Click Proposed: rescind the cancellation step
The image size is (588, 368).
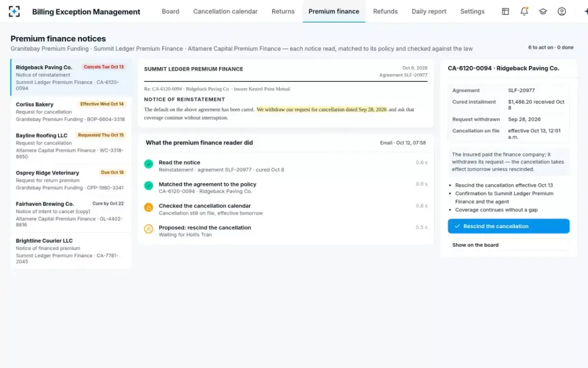pos(286,231)
